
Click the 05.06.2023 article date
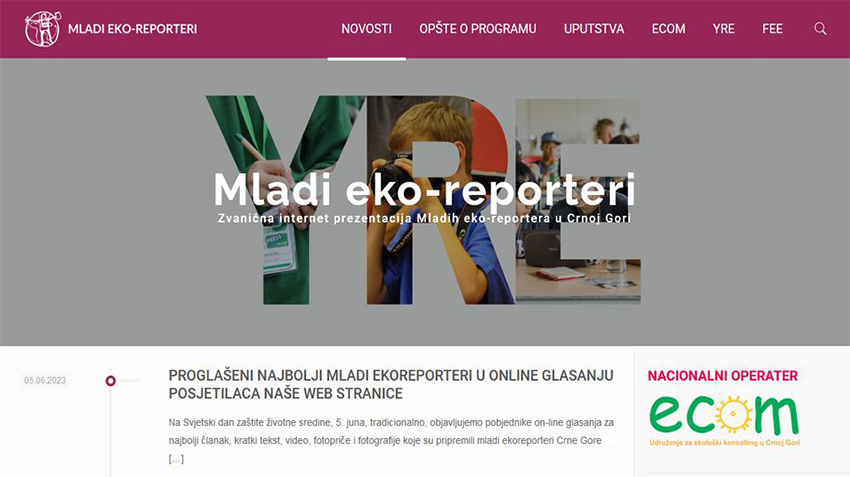coord(45,381)
